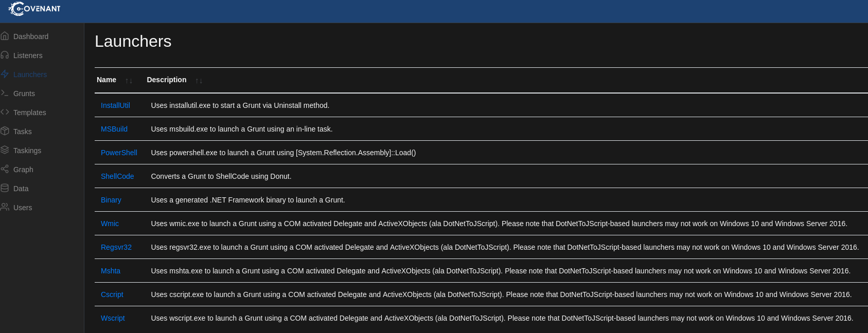Click the Templates code brackets icon

pos(5,112)
